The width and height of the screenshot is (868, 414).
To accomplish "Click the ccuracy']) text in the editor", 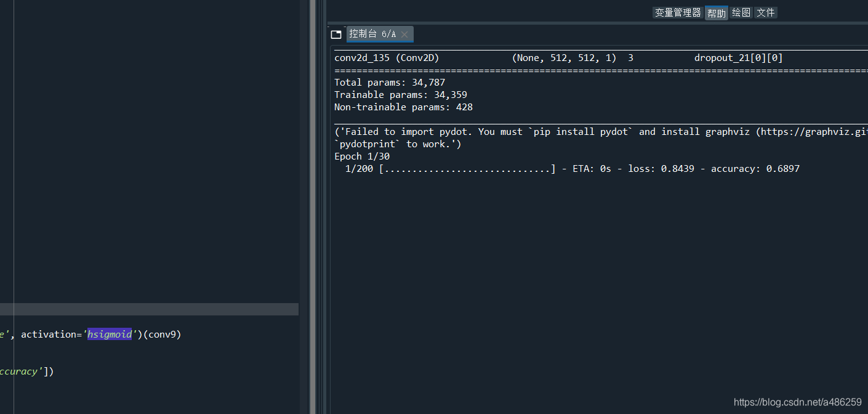I will [27, 371].
